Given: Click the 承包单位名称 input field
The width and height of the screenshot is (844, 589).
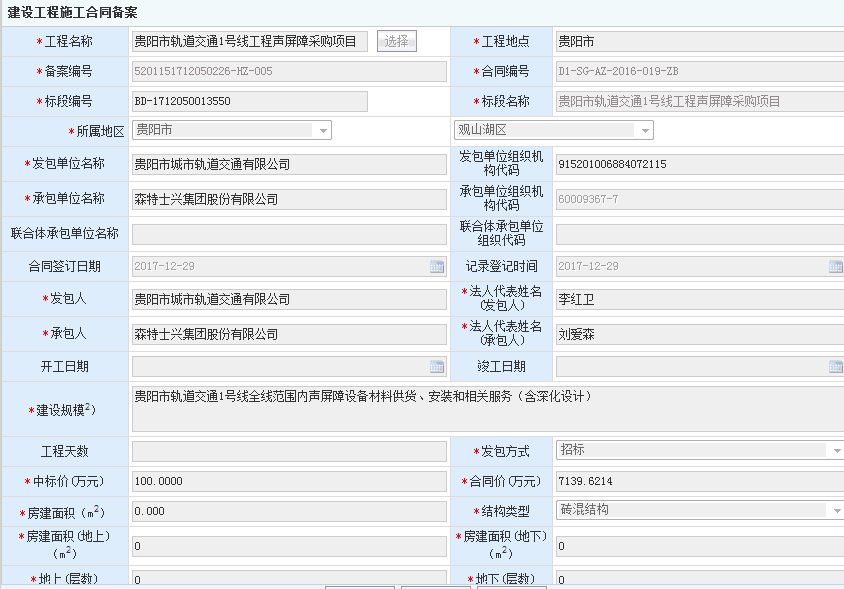Looking at the screenshot, I should click(289, 199).
